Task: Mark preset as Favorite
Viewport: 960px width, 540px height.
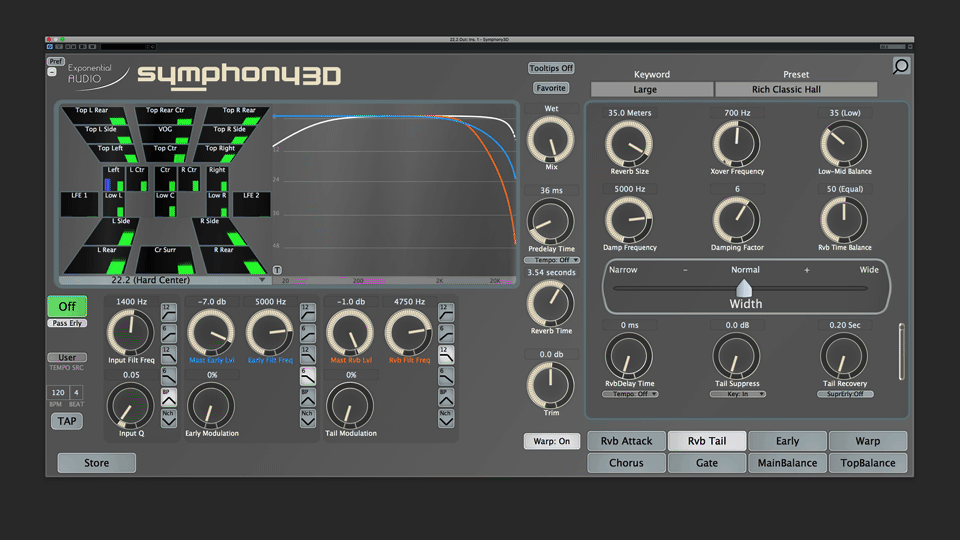Action: [551, 88]
